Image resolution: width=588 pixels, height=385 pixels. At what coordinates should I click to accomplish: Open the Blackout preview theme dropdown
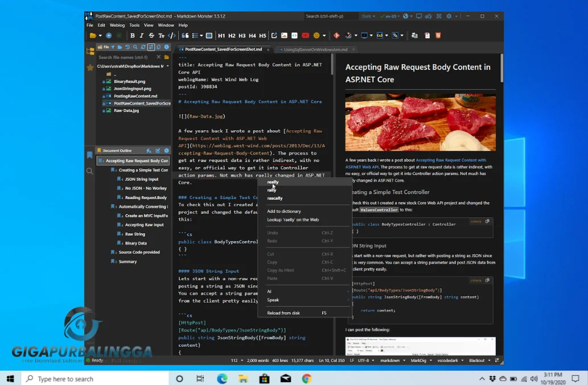click(x=480, y=361)
